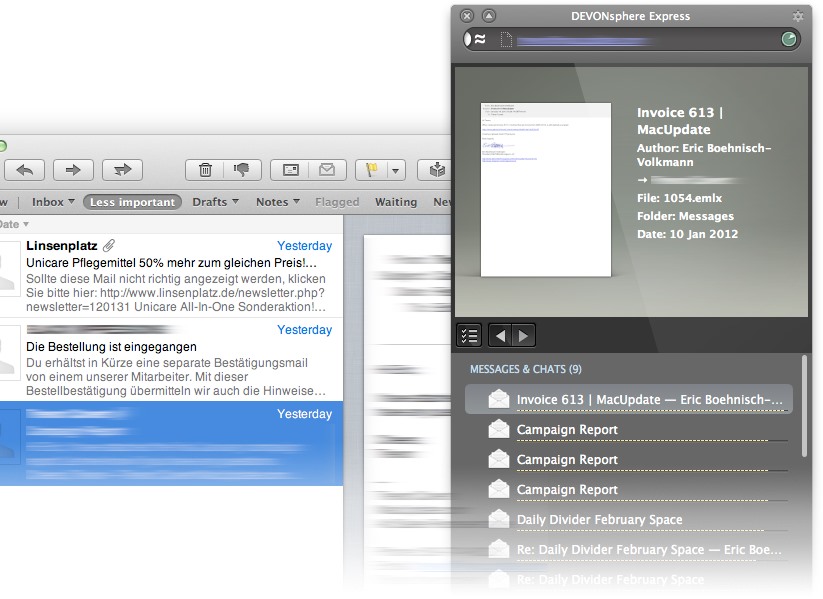Image resolution: width=823 pixels, height=599 pixels.
Task: Click the Invoice 613 document preview thumbnail
Action: pyautogui.click(x=546, y=190)
